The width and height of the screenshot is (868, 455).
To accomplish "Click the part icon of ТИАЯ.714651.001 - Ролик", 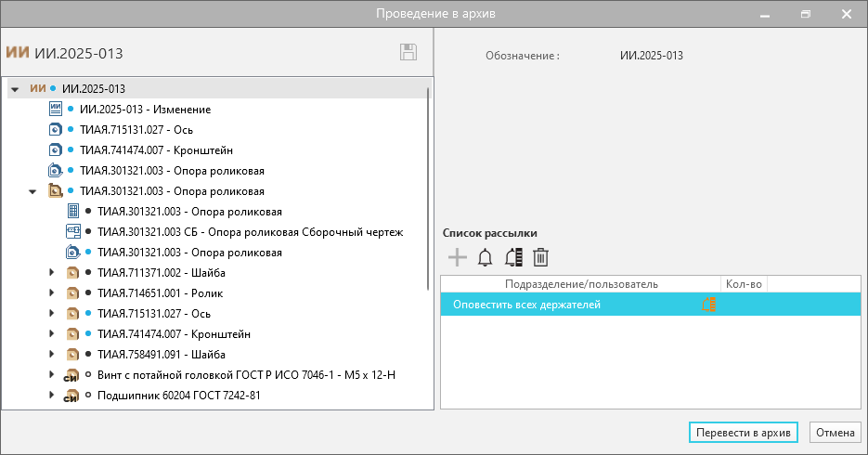I will coord(72,292).
